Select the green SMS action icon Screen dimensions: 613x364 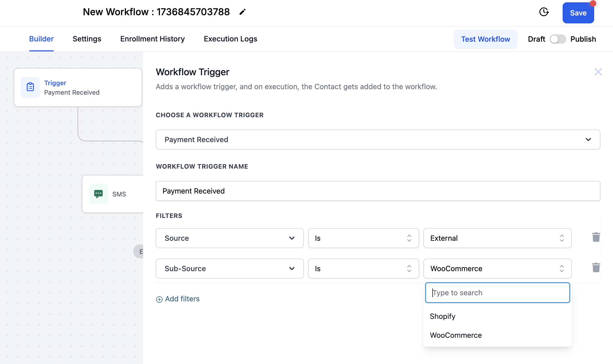pos(98,194)
